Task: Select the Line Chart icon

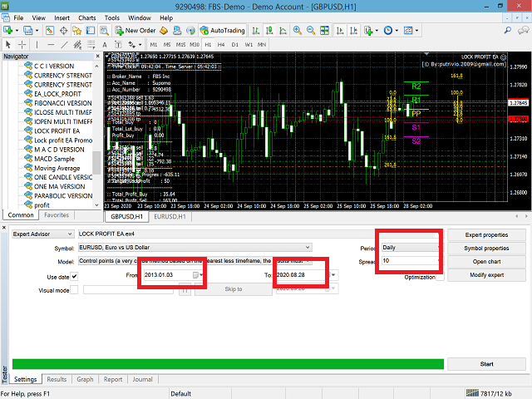Action: click(283, 31)
